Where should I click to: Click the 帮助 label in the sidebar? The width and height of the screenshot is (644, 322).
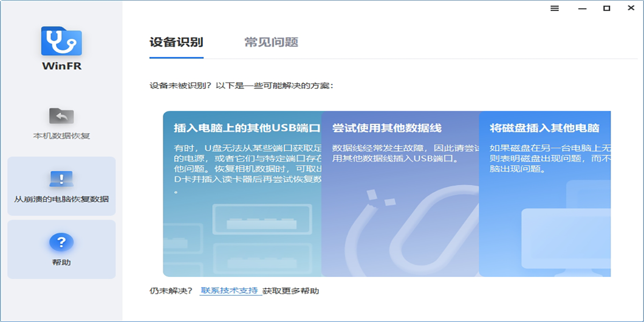tap(61, 262)
